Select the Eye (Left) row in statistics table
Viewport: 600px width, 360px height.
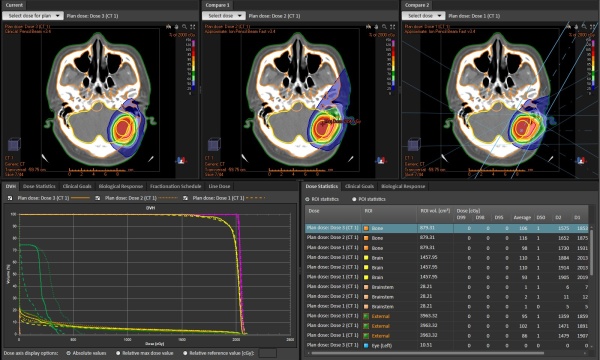point(447,345)
